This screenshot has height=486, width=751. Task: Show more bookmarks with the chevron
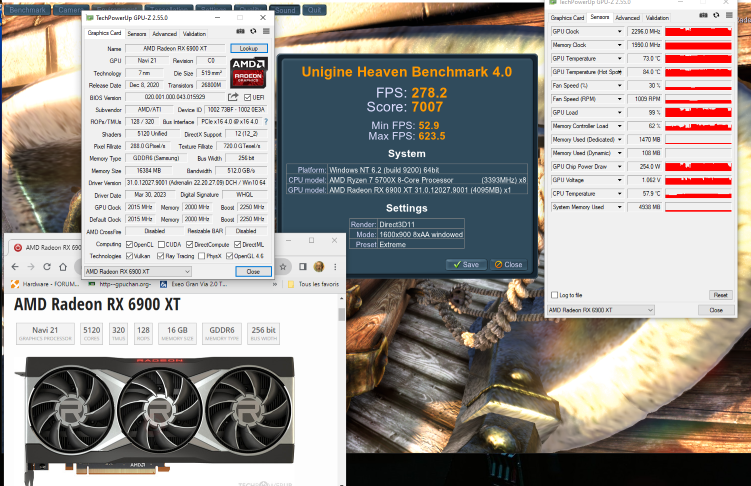point(275,284)
